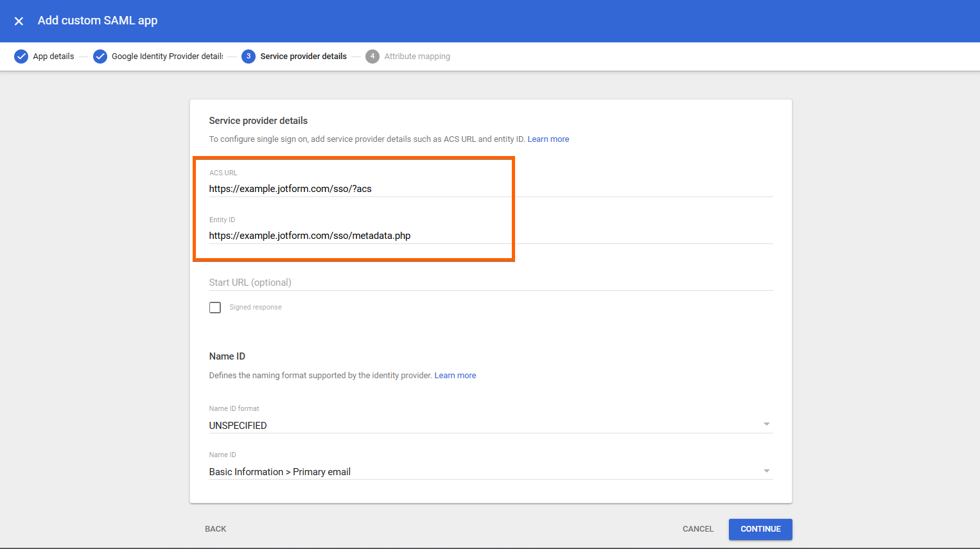980x549 pixels.
Task: Jump to Attribute mapping step
Action: point(417,57)
